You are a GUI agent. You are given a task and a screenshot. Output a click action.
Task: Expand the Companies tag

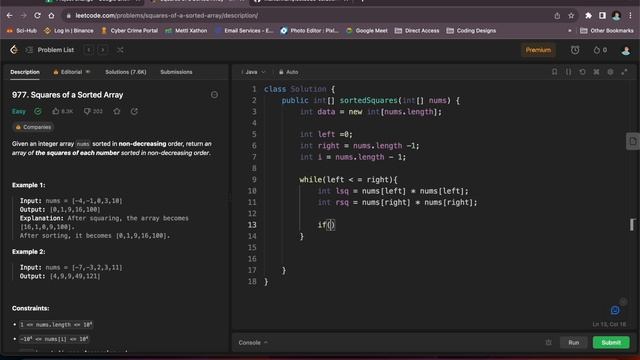[33, 127]
